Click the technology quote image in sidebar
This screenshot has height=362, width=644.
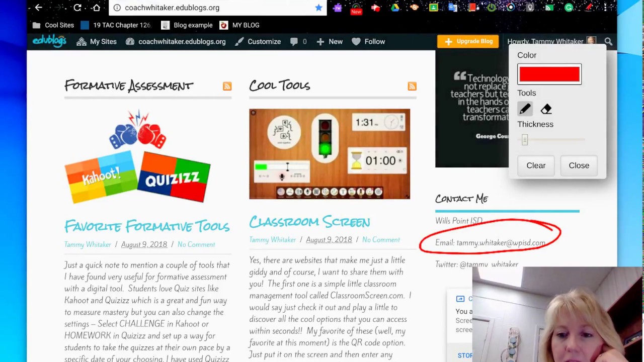(x=472, y=108)
